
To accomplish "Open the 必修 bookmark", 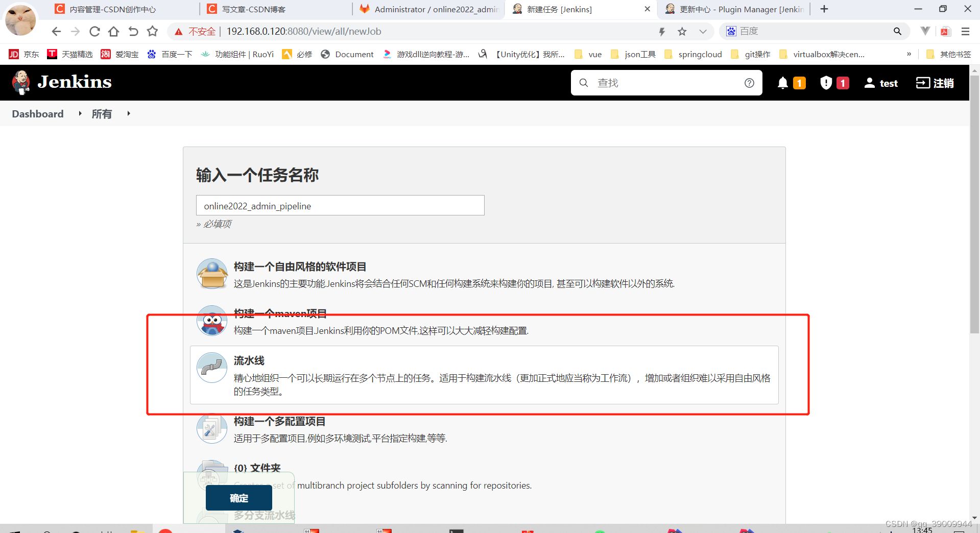I will click(297, 54).
